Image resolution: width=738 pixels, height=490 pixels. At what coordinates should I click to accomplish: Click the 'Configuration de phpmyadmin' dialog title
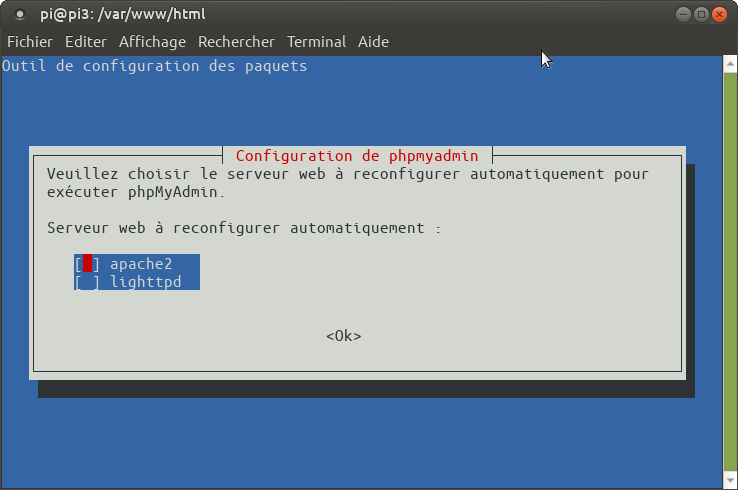pos(357,156)
